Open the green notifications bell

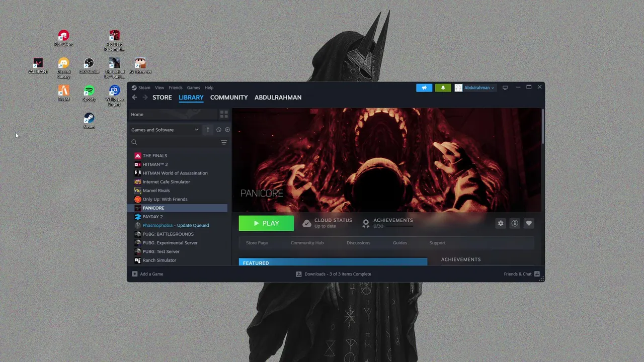[443, 87]
